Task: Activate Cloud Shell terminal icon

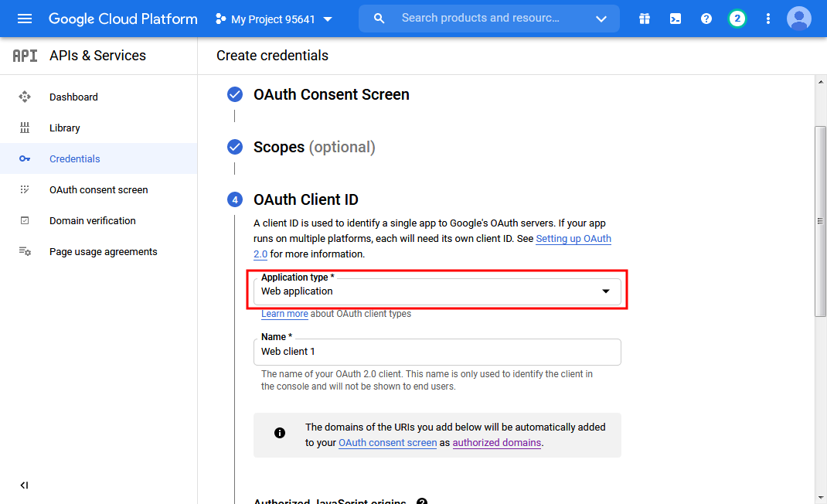Action: [675, 19]
